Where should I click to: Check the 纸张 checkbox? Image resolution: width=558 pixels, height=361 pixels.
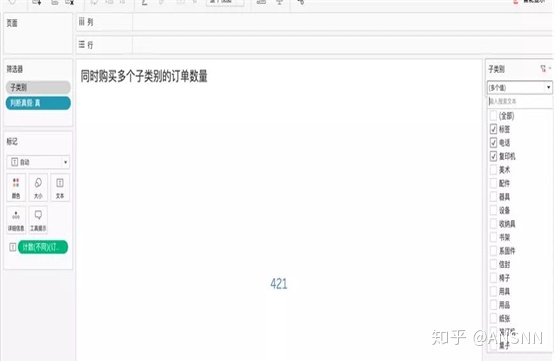pos(493,318)
